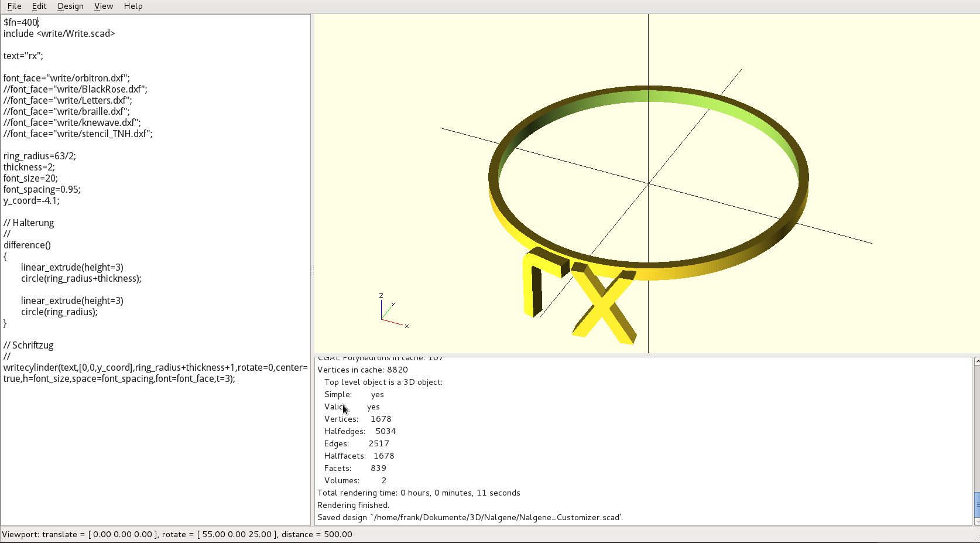Click the 'Facets: 839' console line

click(x=355, y=468)
